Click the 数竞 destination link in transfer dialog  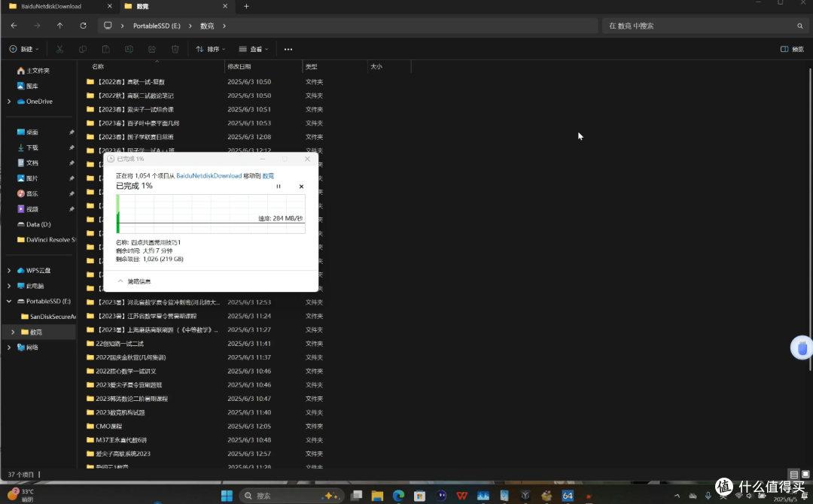[x=268, y=175]
